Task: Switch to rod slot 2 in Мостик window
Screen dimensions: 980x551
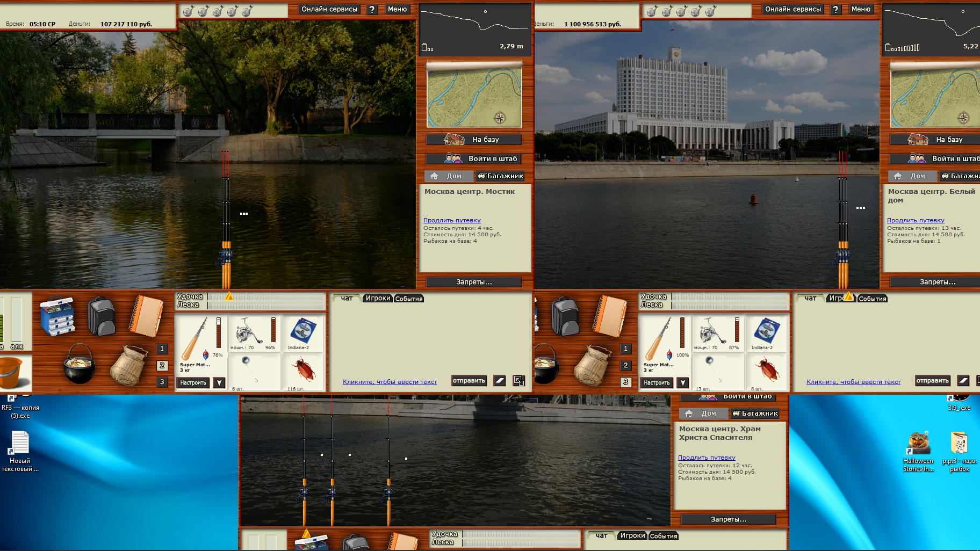Action: (x=162, y=365)
